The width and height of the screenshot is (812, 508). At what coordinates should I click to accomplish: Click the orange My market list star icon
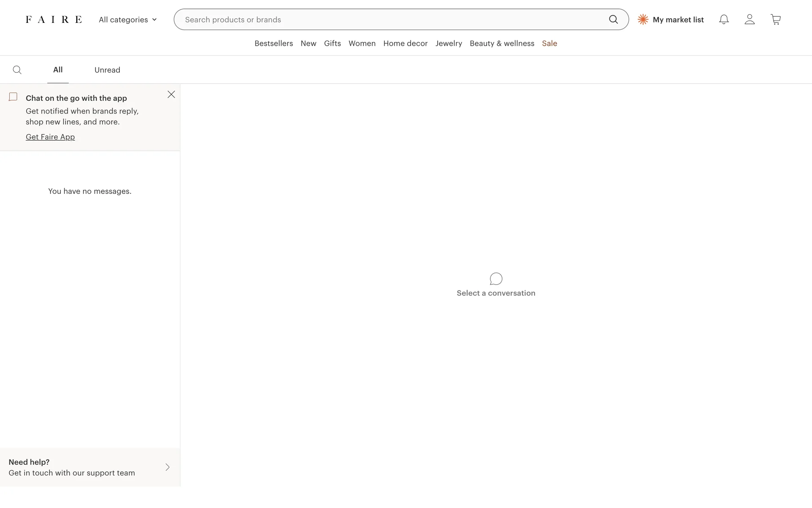643,19
